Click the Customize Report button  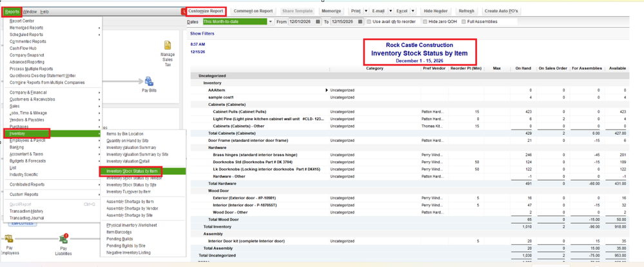click(x=206, y=11)
